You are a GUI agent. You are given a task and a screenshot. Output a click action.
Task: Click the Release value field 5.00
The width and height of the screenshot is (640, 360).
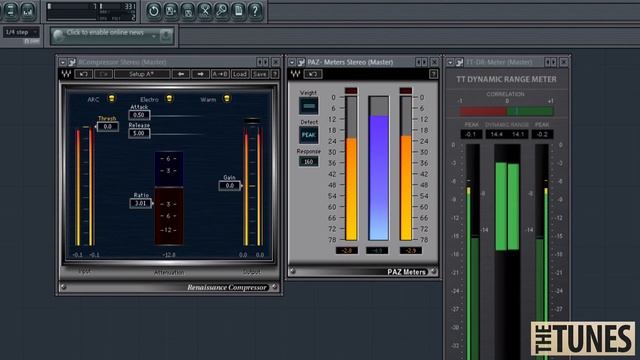pos(139,133)
